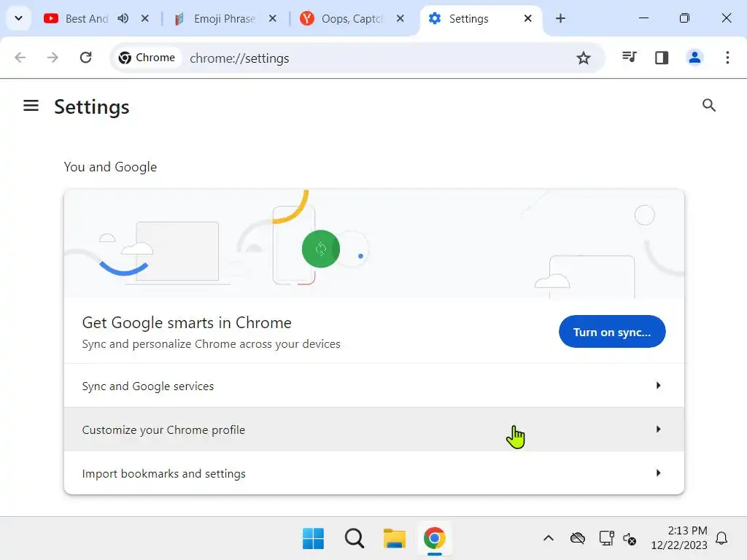
Task: Expand arrow for Customize your Chrome profile
Action: tap(659, 429)
